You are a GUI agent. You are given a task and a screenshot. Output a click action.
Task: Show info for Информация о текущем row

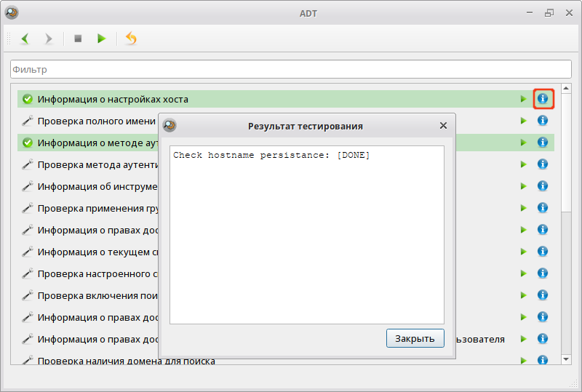[x=543, y=252]
